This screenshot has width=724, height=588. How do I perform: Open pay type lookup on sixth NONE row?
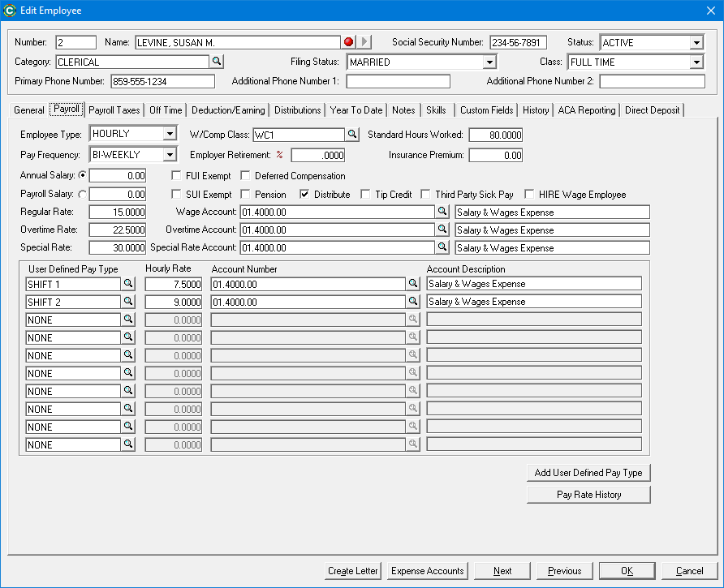click(128, 409)
